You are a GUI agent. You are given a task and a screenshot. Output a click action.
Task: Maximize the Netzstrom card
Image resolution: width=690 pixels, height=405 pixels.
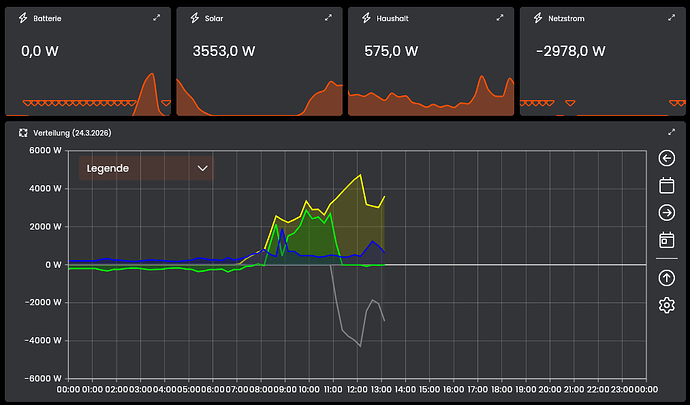coord(671,18)
